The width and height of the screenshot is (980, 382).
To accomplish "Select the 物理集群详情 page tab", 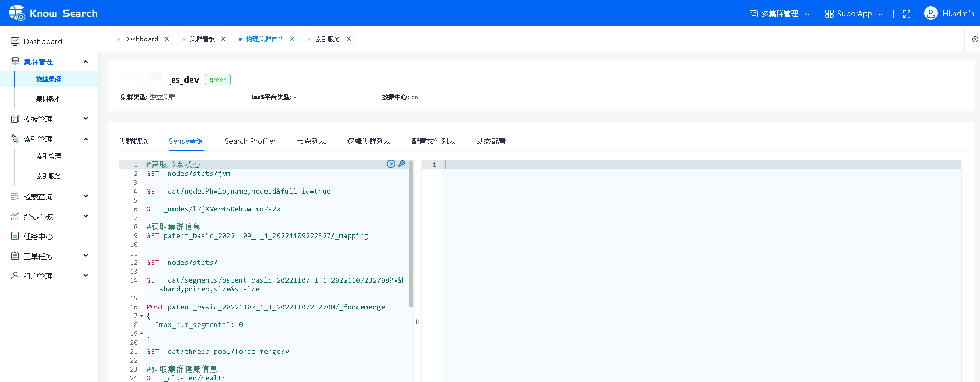I will point(265,39).
